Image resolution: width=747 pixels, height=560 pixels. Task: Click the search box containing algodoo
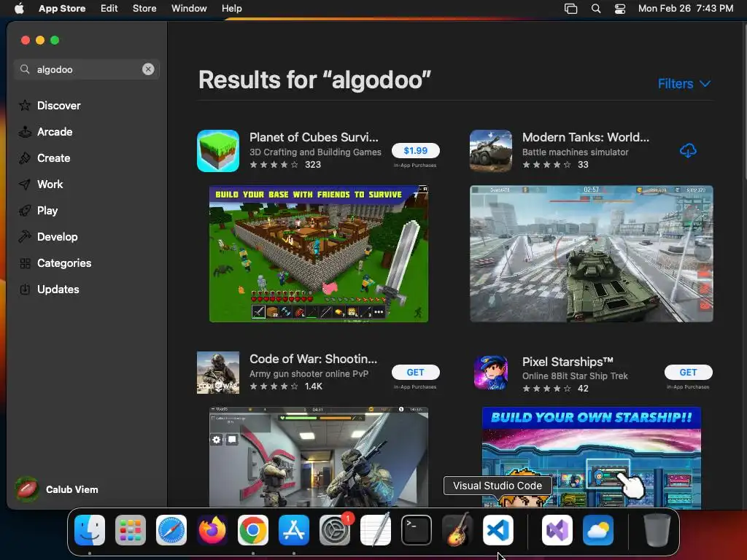pos(87,69)
